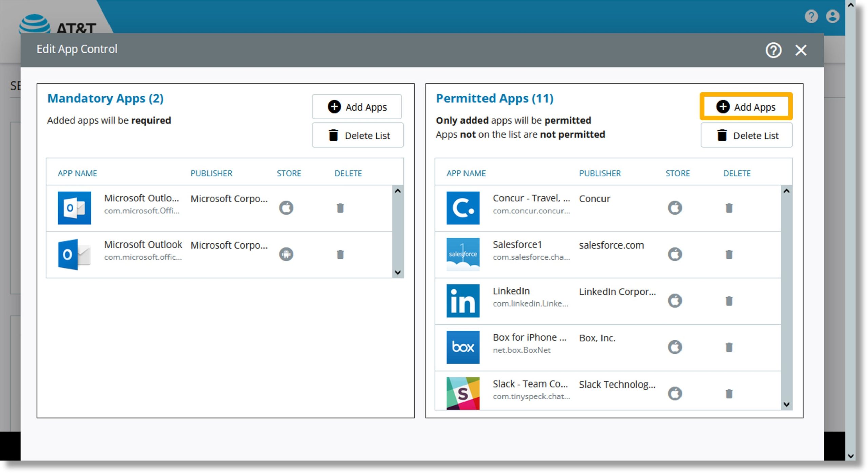Click 'Box, Inc.' publisher cell
The width and height of the screenshot is (868, 473).
pos(597,338)
